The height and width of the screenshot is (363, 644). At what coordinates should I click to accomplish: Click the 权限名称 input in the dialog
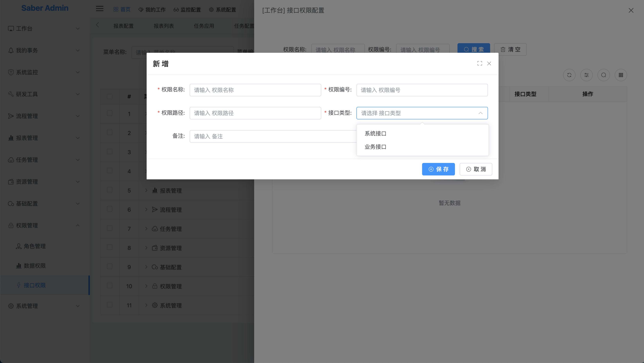click(x=255, y=90)
